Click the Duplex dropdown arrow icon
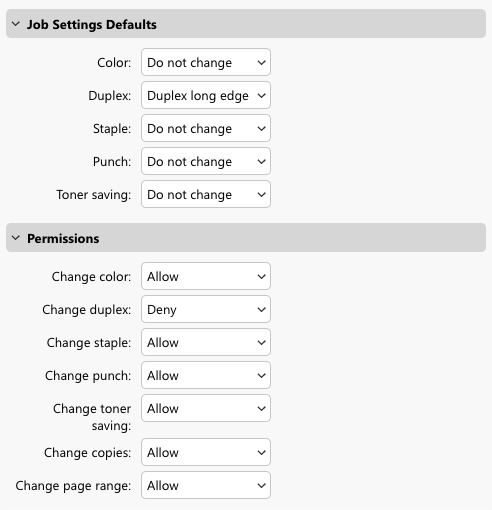The image size is (492, 510). click(262, 96)
